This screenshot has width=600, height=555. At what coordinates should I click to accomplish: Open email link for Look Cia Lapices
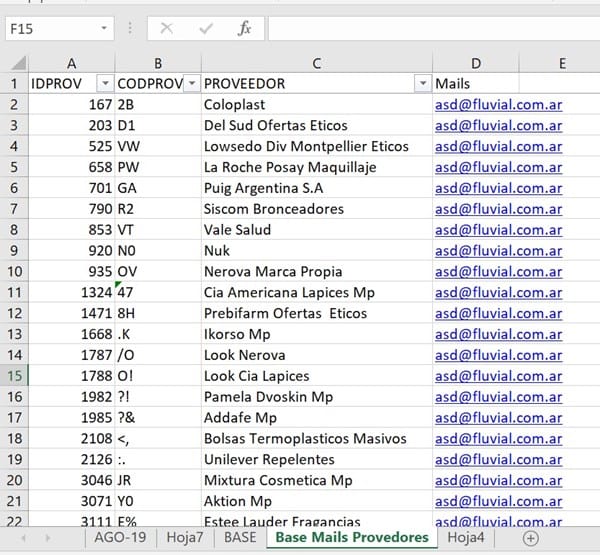(498, 376)
